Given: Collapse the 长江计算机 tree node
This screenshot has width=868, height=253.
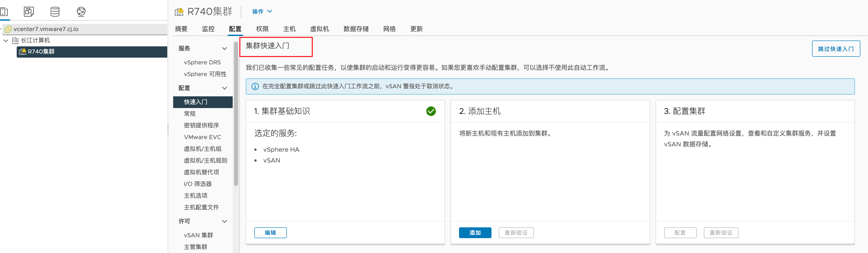Looking at the screenshot, I should (x=6, y=40).
